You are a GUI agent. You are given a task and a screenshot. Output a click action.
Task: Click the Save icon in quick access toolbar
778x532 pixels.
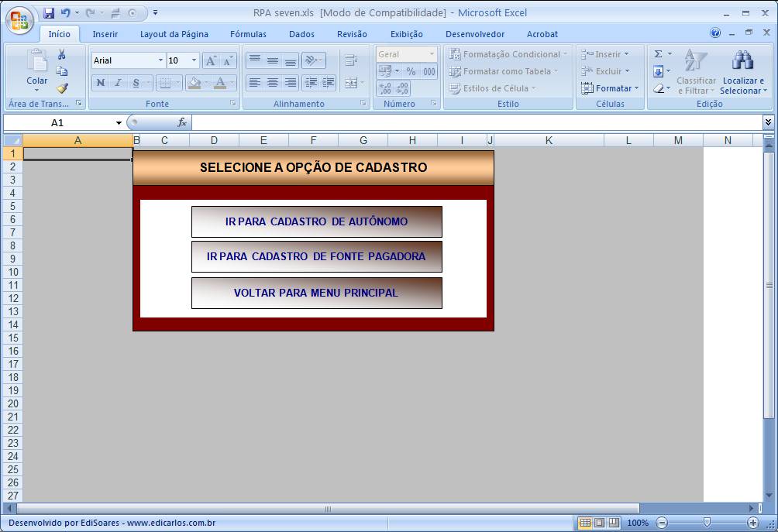(x=49, y=13)
